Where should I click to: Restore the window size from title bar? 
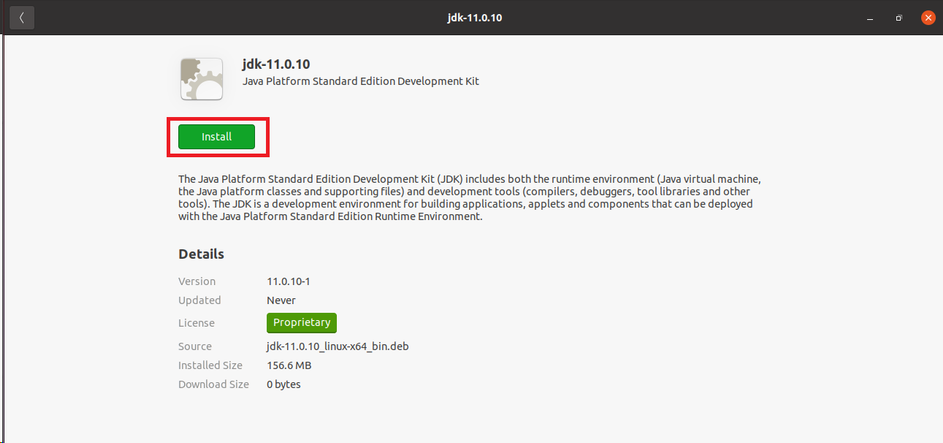pos(899,18)
